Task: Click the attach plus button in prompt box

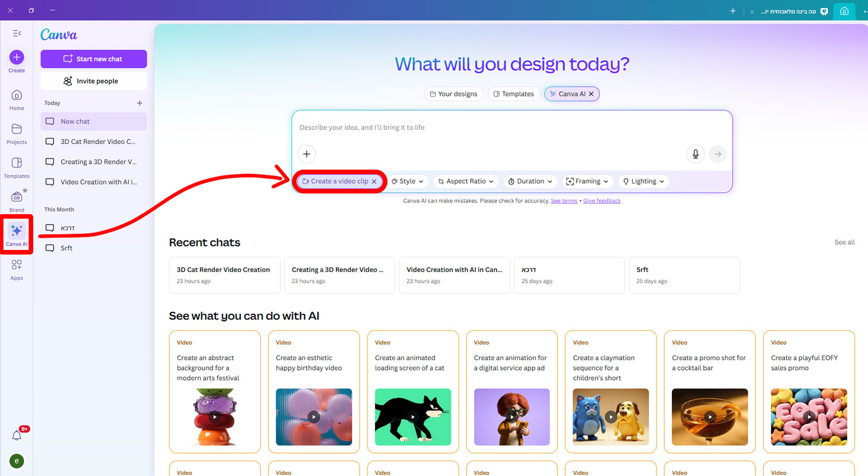Action: click(x=307, y=154)
